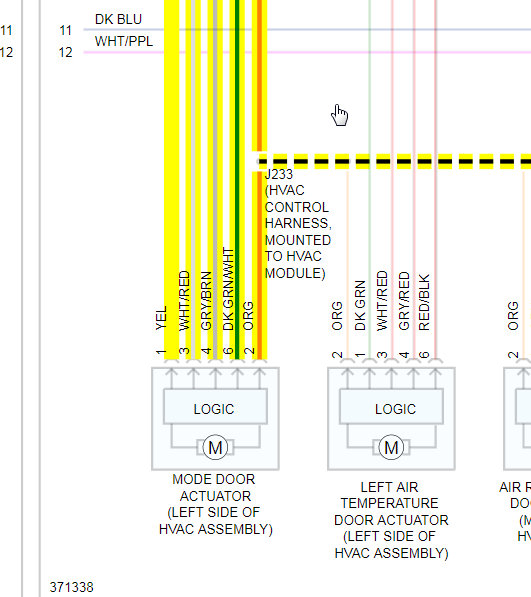Viewport: 531px width, 597px height.
Task: Click the DK GRN label at pin 1
Action: point(360,305)
